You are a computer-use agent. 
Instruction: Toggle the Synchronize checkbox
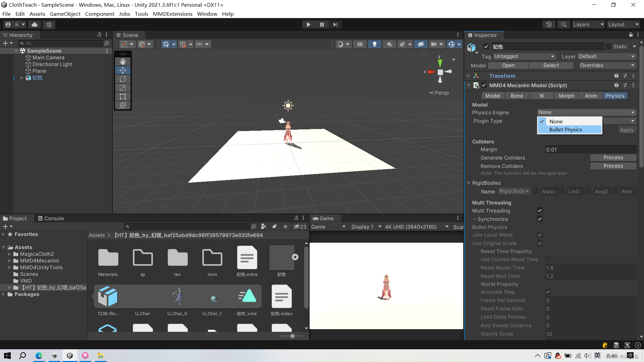tap(540, 219)
